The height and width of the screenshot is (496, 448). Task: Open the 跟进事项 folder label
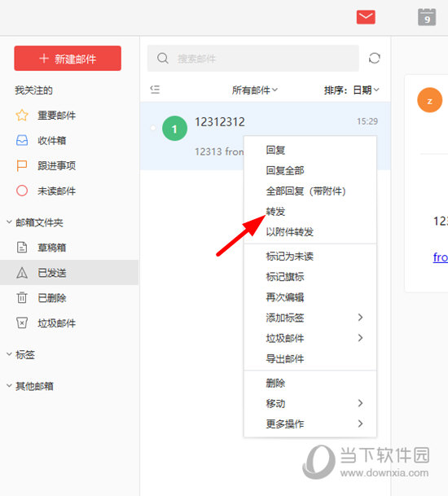click(57, 165)
